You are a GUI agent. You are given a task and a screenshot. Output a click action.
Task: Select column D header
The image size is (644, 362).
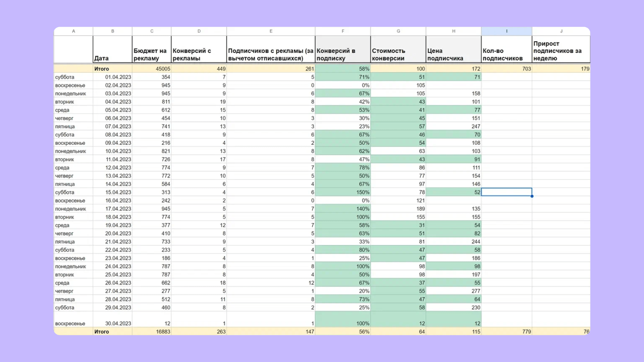point(199,31)
